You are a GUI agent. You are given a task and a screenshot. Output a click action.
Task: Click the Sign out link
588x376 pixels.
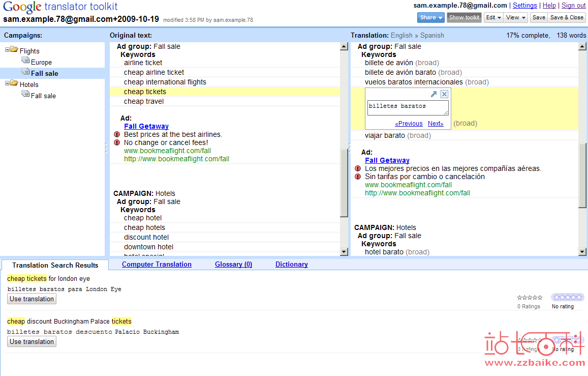[x=573, y=5]
